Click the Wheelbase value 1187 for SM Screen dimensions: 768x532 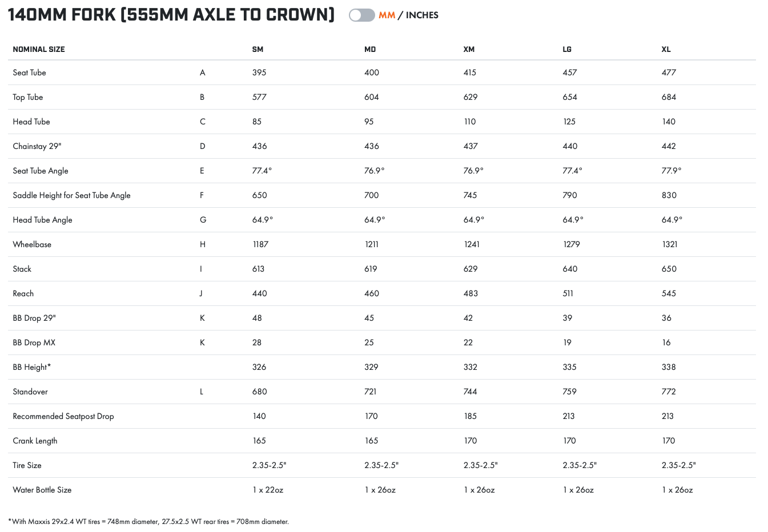[260, 244]
